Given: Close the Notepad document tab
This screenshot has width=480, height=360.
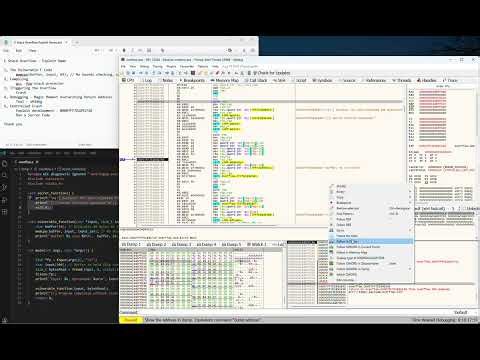Looking at the screenshot, I should pos(66,42).
